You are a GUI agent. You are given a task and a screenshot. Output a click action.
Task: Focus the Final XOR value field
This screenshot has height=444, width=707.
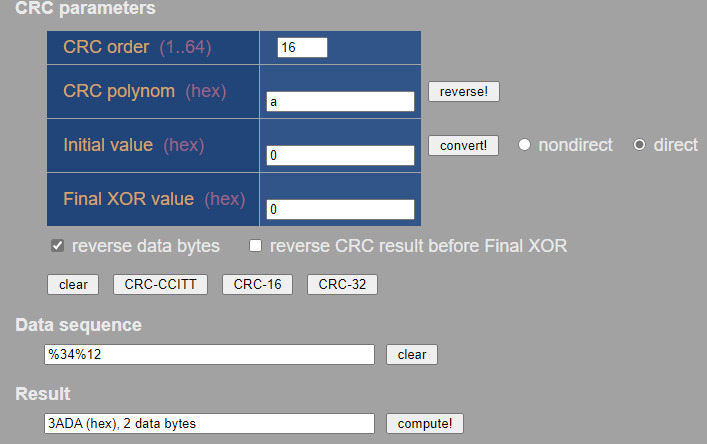(340, 209)
